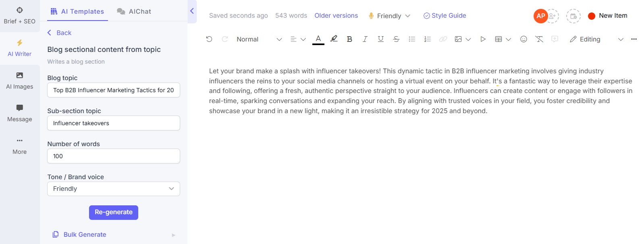Viewport: 644px width, 244px height.
Task: Click the dashed calendar due date icon
Action: tap(573, 16)
